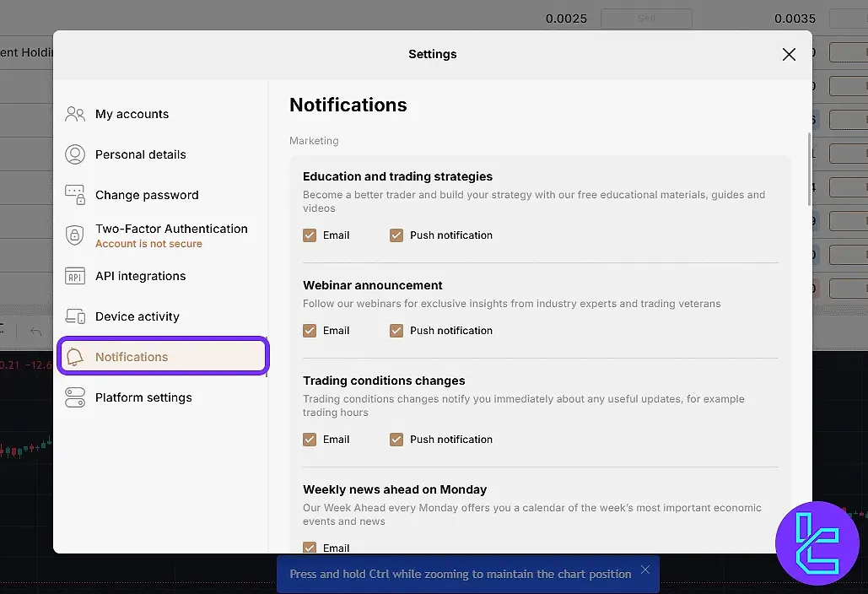Select Change password in the sidebar
Screen dimensions: 868x594
click(147, 195)
